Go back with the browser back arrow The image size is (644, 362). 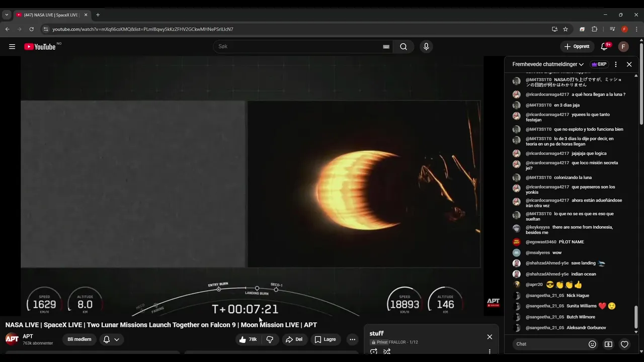[7, 29]
